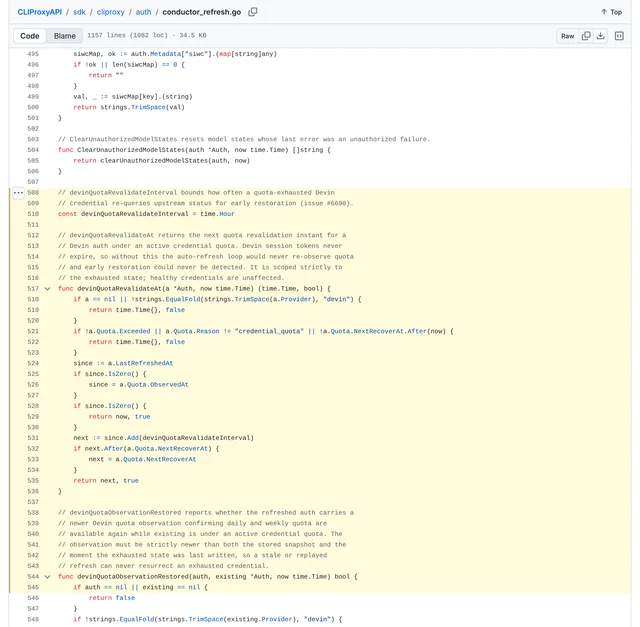Open the line 508 actions menu
The height and width of the screenshot is (627, 640).
pyautogui.click(x=18, y=192)
